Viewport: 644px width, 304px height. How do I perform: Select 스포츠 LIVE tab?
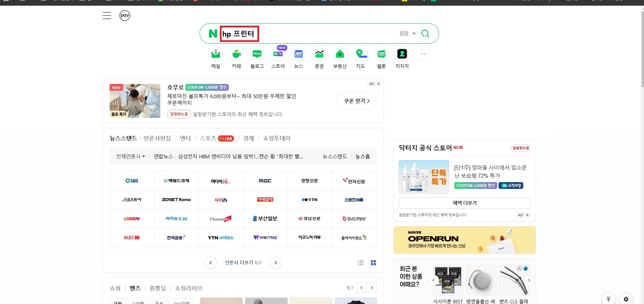(217, 138)
